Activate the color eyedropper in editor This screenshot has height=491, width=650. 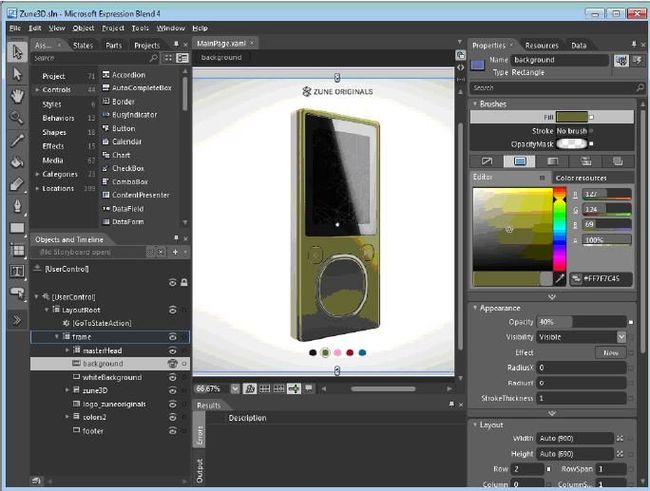pos(560,279)
